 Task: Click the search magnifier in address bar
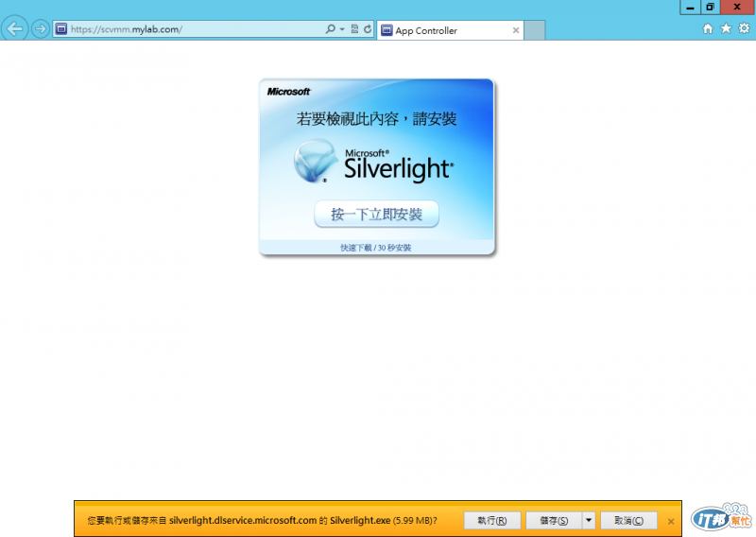coord(330,29)
